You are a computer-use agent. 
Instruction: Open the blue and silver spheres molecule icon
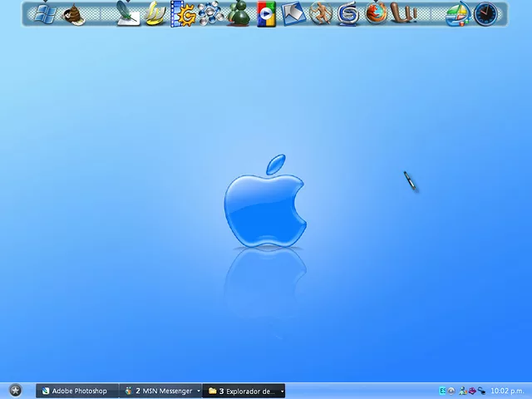click(x=210, y=14)
